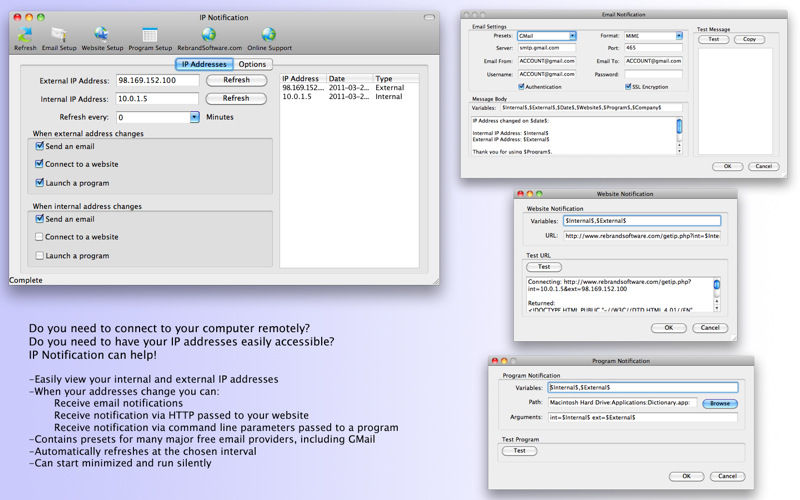Click the Password field

coord(654,74)
